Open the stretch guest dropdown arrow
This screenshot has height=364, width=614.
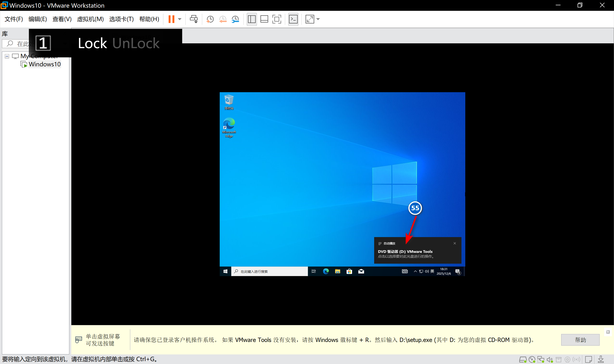coord(318,19)
